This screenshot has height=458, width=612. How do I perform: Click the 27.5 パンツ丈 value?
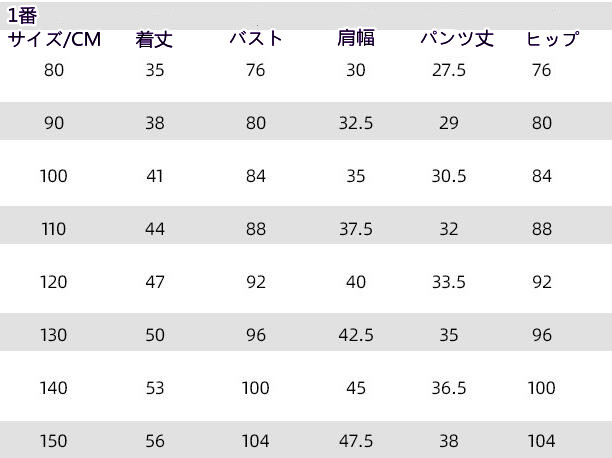pyautogui.click(x=449, y=70)
